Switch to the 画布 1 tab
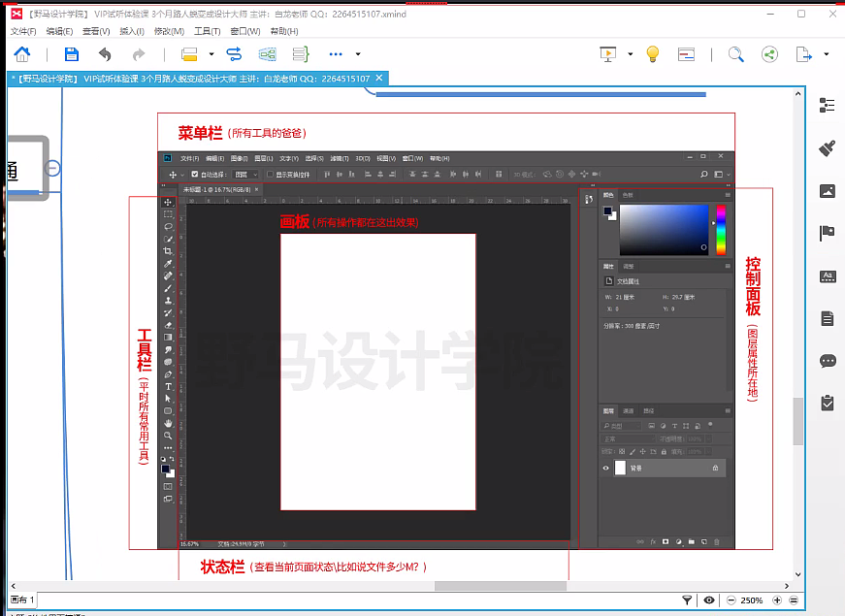This screenshot has width=845, height=616. (21, 600)
